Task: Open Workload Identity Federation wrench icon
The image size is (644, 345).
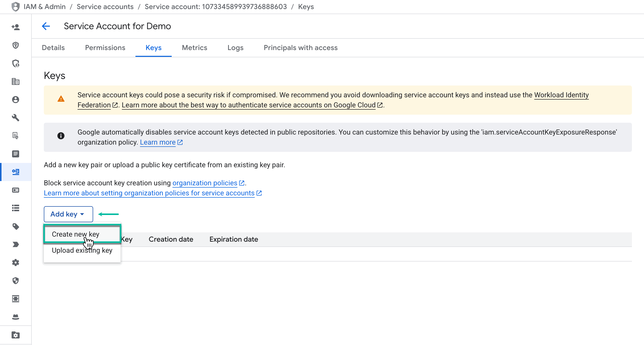Action: click(16, 118)
